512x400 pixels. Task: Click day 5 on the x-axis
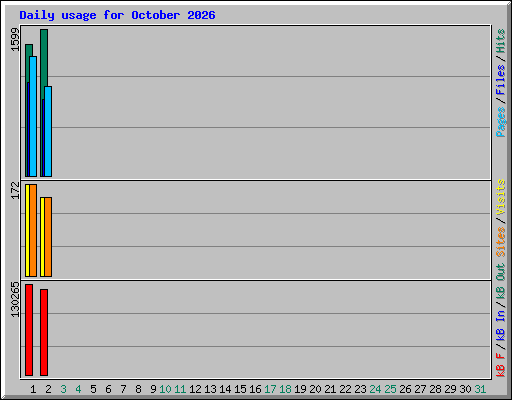(x=93, y=389)
